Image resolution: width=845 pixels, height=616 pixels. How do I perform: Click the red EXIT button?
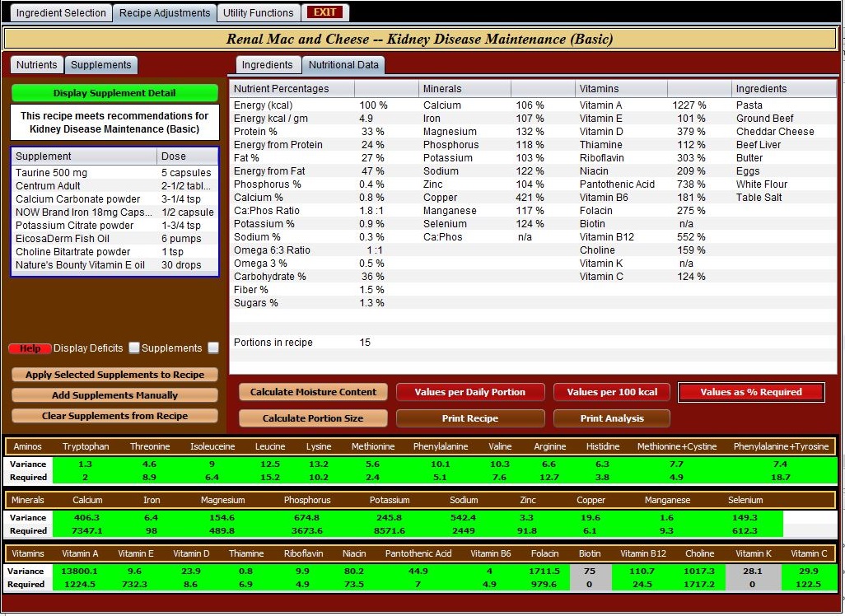point(325,12)
